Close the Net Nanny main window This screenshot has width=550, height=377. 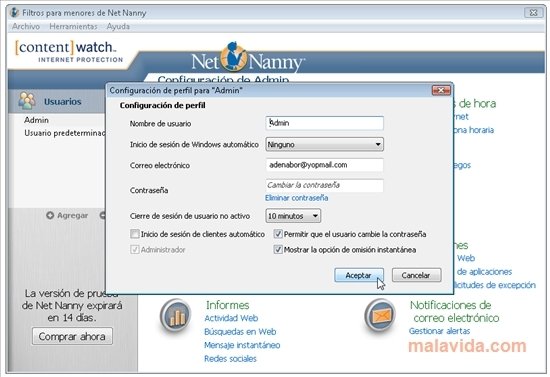(x=533, y=13)
